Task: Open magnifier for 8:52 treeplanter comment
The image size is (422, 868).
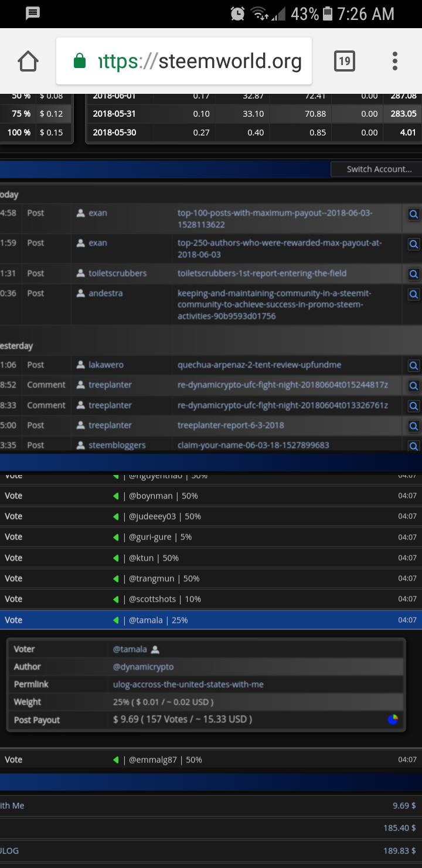Action: 414,386
